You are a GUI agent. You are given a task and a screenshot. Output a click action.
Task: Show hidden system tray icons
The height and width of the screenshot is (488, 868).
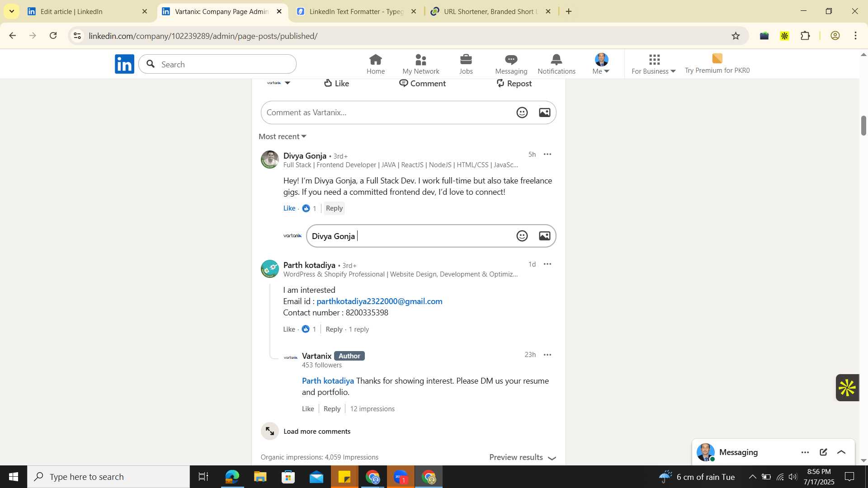coord(752,477)
